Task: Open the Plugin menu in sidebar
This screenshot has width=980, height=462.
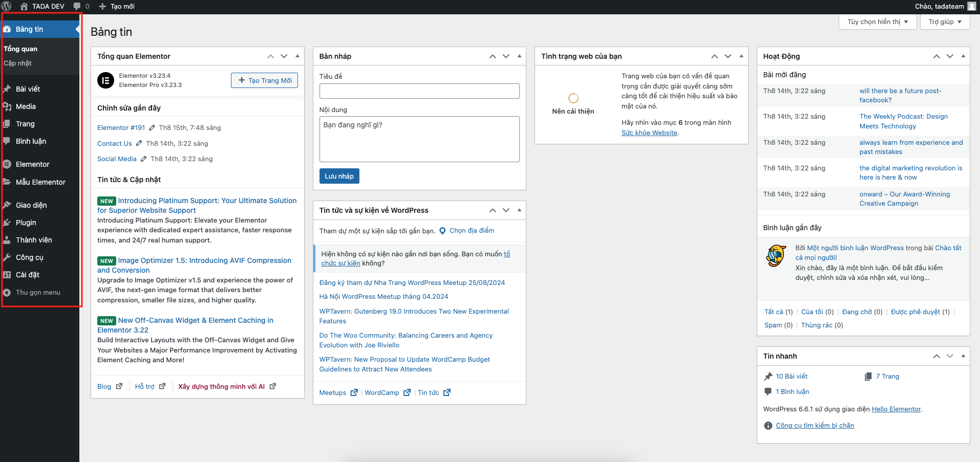Action: (x=26, y=223)
